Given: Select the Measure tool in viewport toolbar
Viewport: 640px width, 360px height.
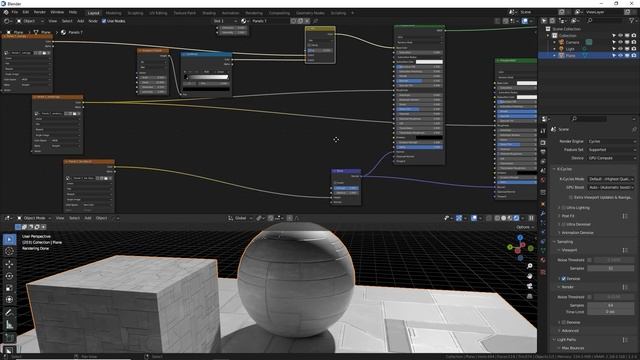Looking at the screenshot, I should click(x=9, y=325).
